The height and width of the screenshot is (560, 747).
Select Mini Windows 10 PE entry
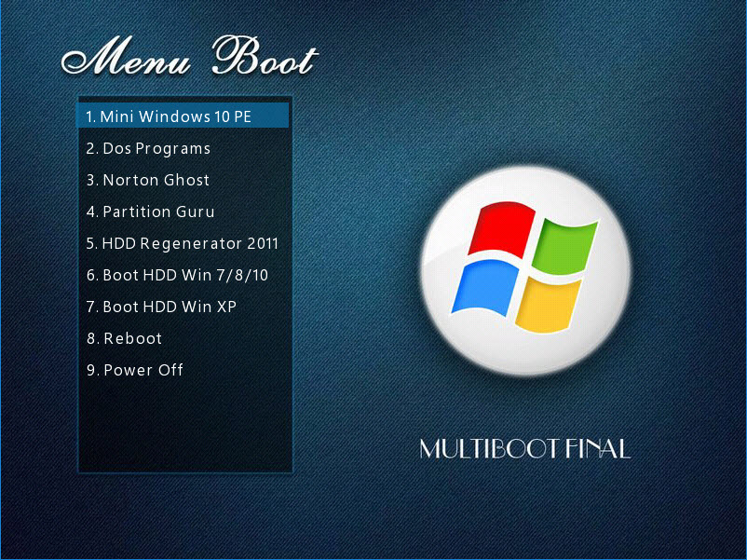pos(183,116)
